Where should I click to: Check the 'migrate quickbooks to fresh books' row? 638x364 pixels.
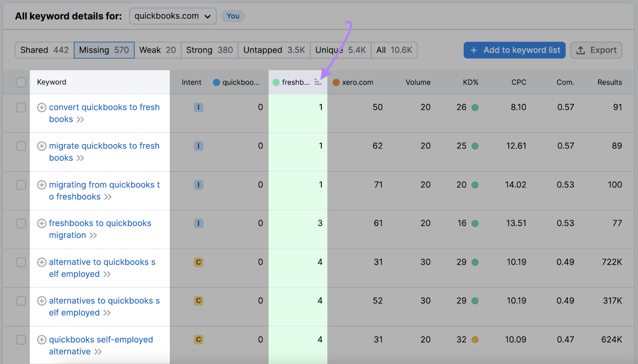tap(21, 146)
